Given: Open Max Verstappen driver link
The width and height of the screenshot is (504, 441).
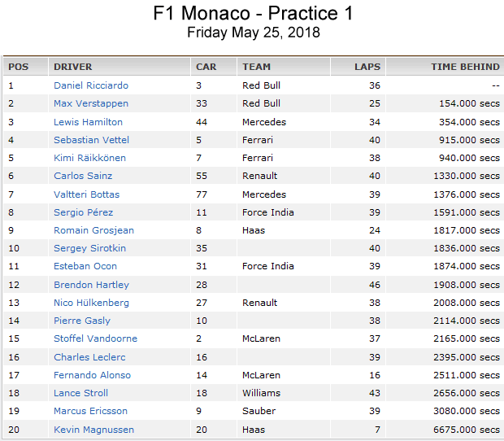Looking at the screenshot, I should [x=91, y=103].
